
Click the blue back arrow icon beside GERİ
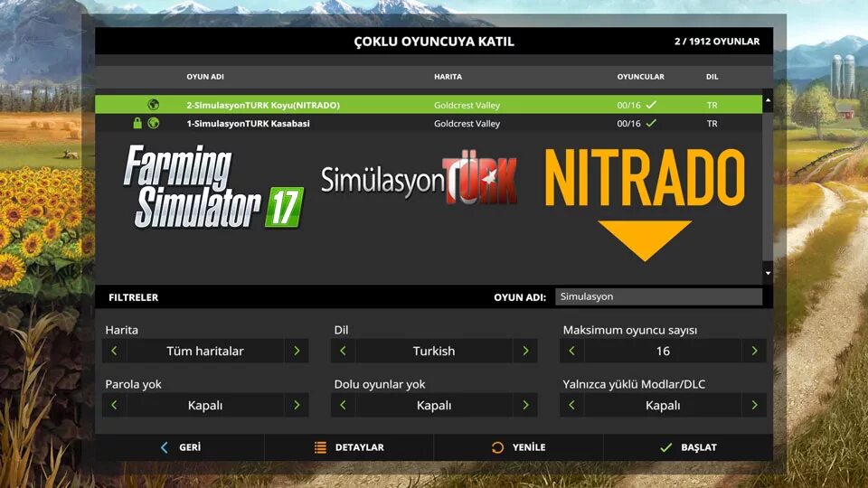(x=164, y=447)
